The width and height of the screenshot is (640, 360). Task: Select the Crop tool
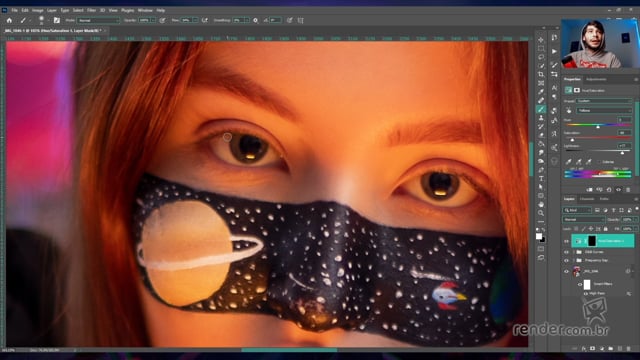click(x=541, y=74)
